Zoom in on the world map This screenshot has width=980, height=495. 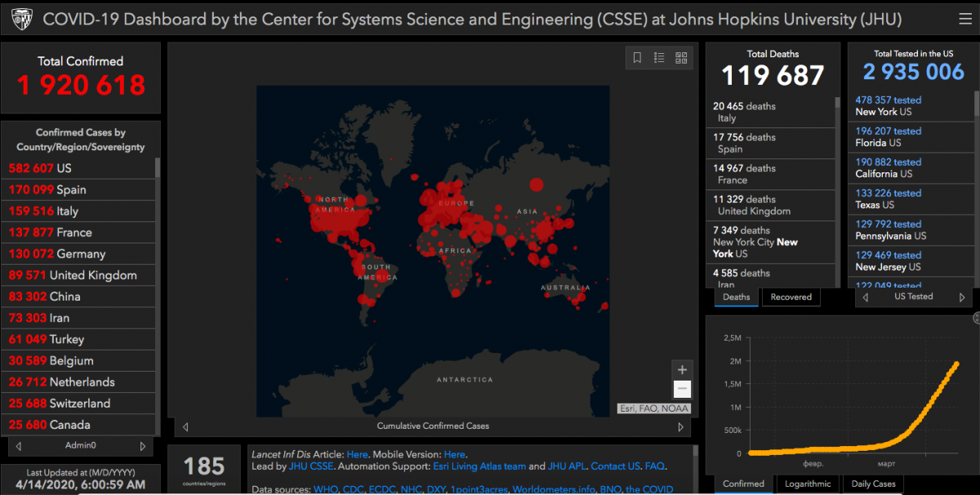pyautogui.click(x=682, y=370)
